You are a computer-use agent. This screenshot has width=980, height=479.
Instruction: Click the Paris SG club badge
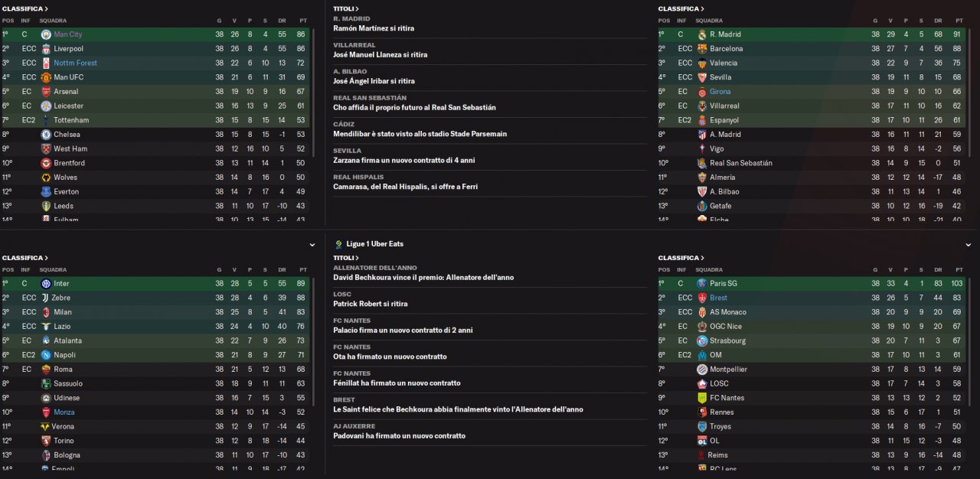click(702, 284)
